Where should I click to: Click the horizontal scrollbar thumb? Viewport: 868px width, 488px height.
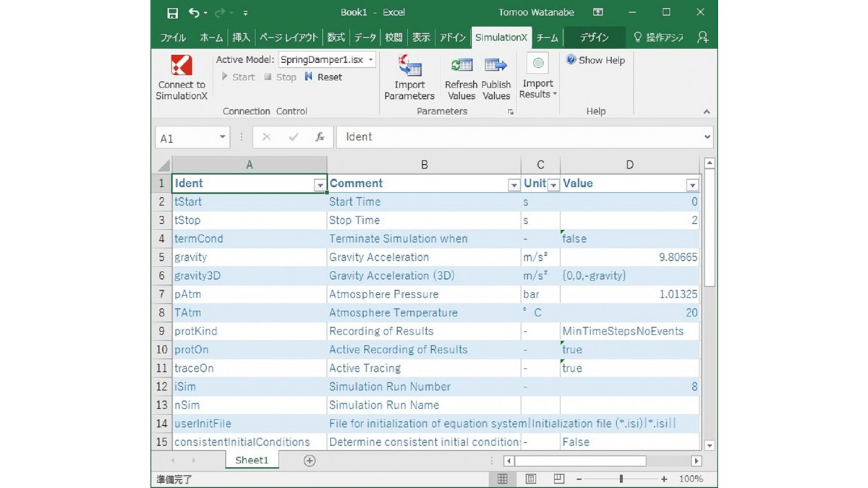tap(580, 461)
